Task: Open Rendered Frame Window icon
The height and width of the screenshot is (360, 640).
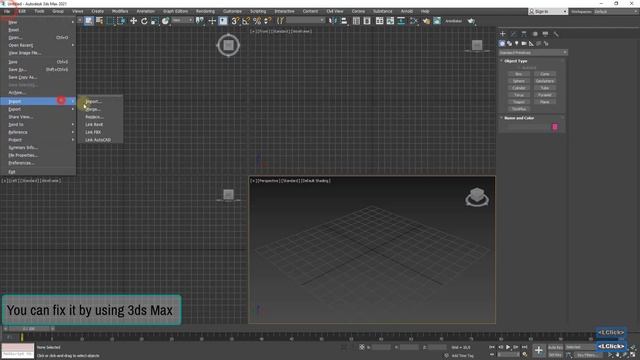Action: coord(437,21)
